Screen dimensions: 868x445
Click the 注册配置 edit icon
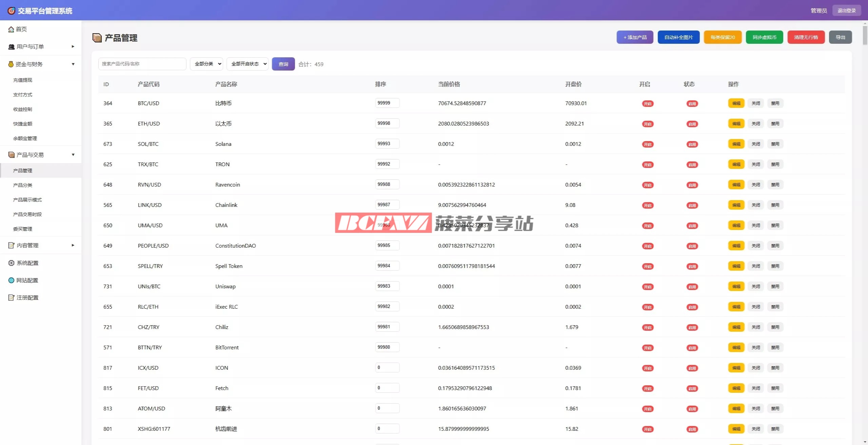(x=12, y=297)
